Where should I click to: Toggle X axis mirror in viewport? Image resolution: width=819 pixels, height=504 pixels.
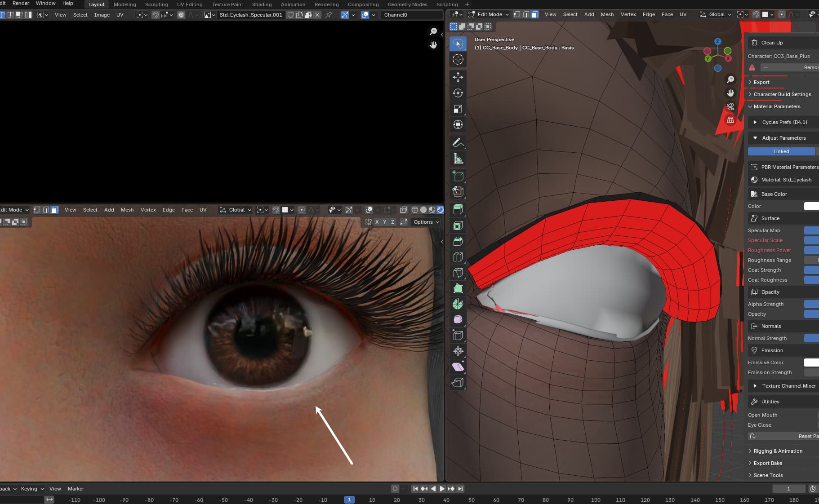pyautogui.click(x=377, y=222)
